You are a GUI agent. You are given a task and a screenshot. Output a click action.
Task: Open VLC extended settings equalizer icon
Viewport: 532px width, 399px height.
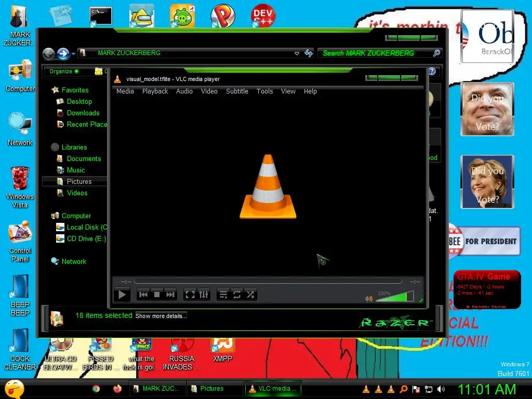coord(204,295)
